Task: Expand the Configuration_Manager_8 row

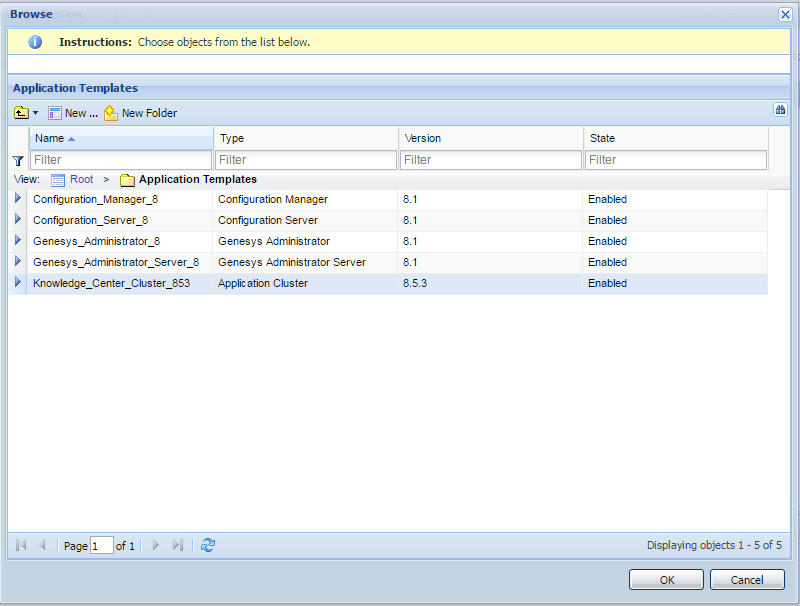Action: (x=17, y=199)
